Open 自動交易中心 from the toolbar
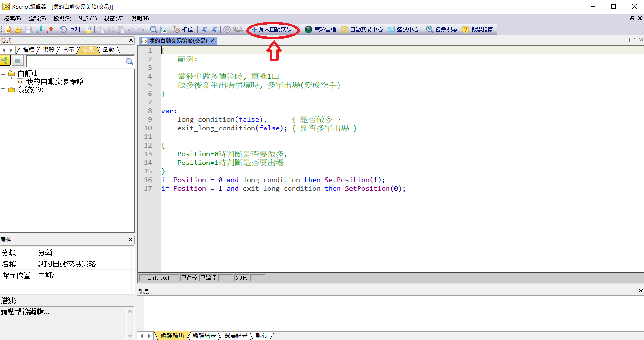The height and width of the screenshot is (340, 644). click(362, 30)
